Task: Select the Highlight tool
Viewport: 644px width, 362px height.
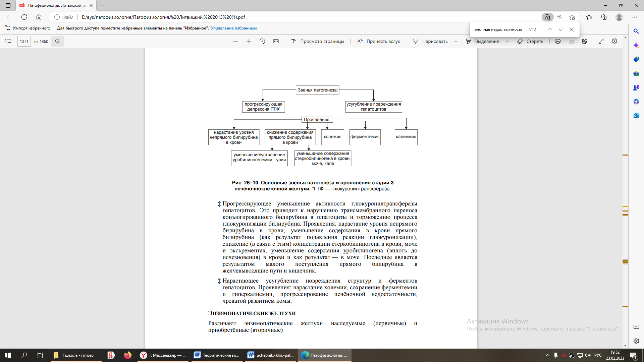Action: [482, 41]
